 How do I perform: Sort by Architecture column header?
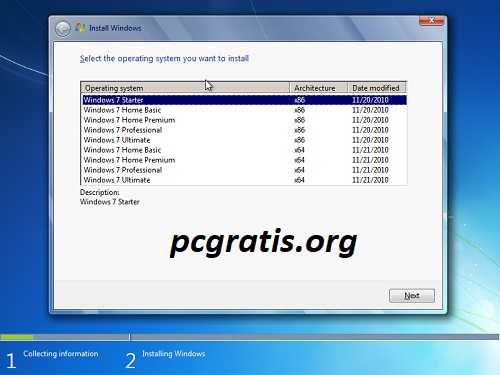318,88
